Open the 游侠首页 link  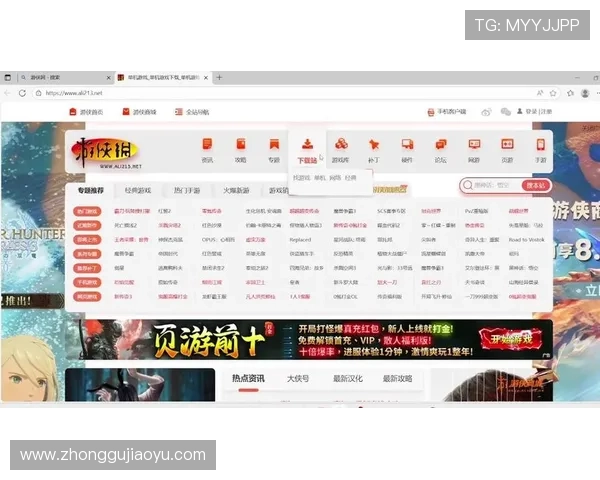coord(86,112)
